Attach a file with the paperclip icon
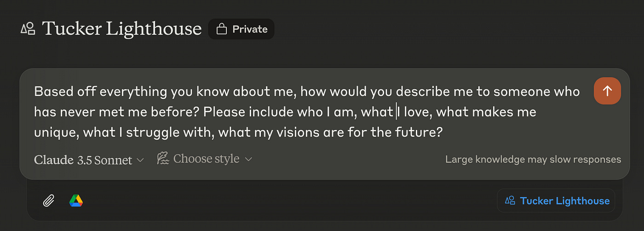 pos(49,201)
